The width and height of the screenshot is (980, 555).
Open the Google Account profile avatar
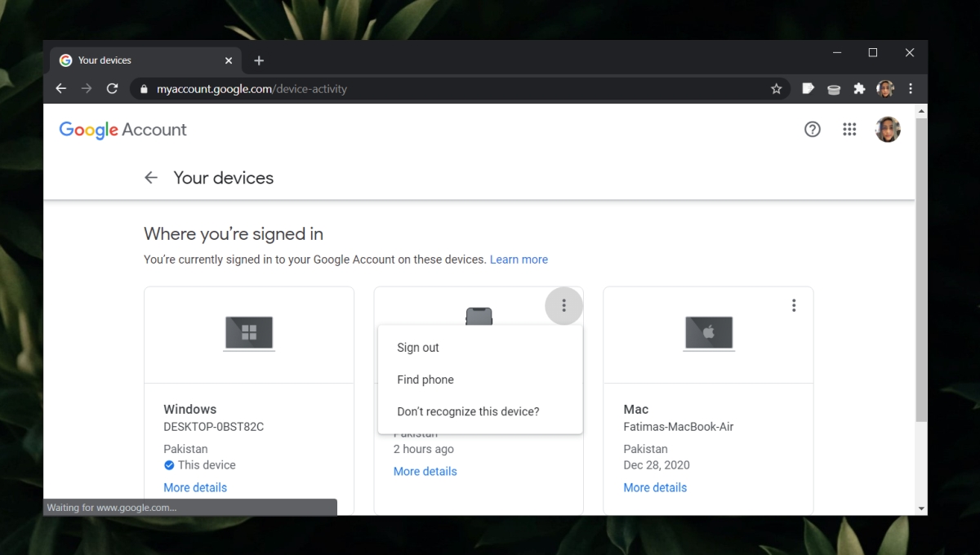click(888, 129)
